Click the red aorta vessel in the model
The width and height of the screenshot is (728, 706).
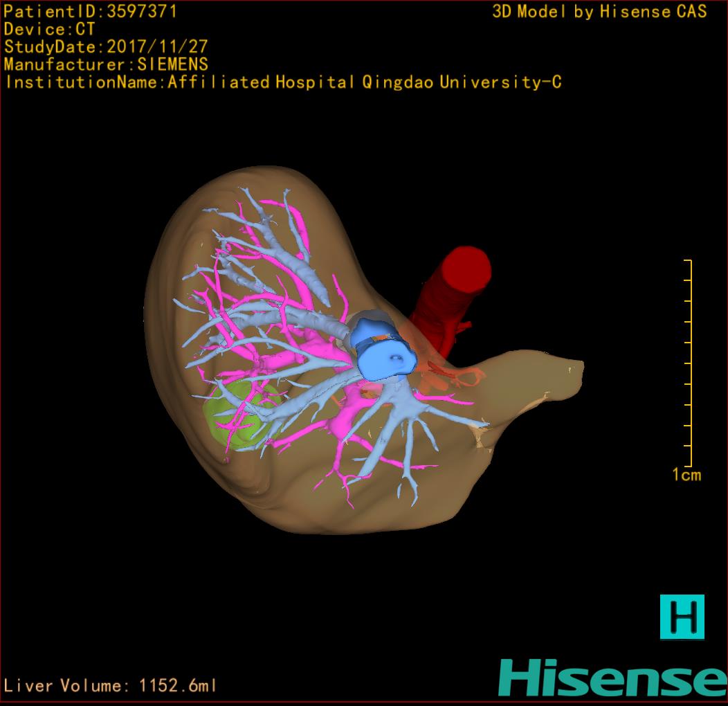[x=451, y=303]
